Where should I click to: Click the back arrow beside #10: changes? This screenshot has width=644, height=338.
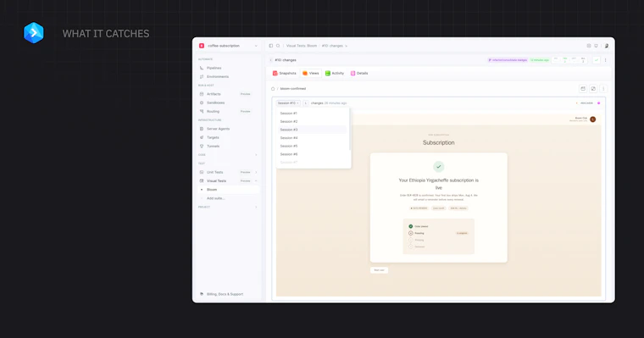click(270, 60)
